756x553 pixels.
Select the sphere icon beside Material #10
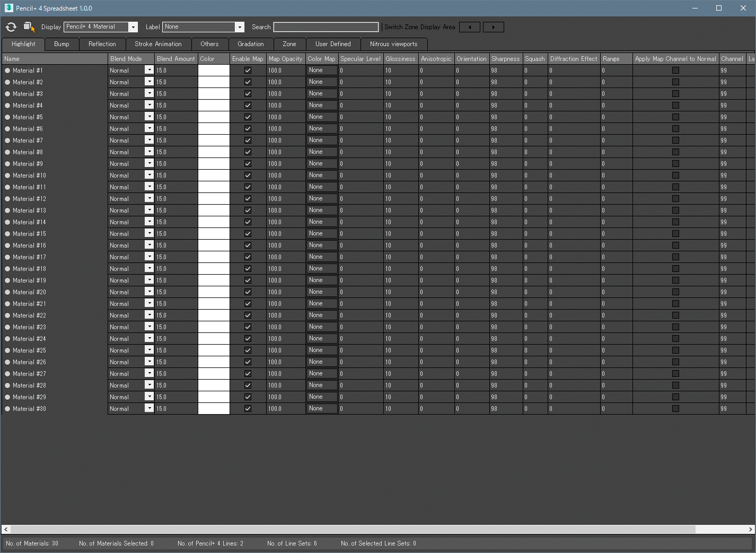pos(7,175)
